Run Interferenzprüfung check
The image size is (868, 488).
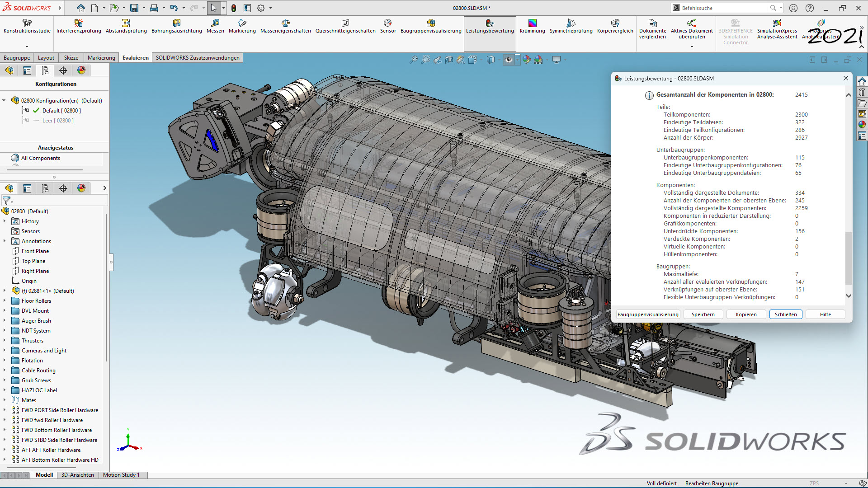tap(79, 27)
